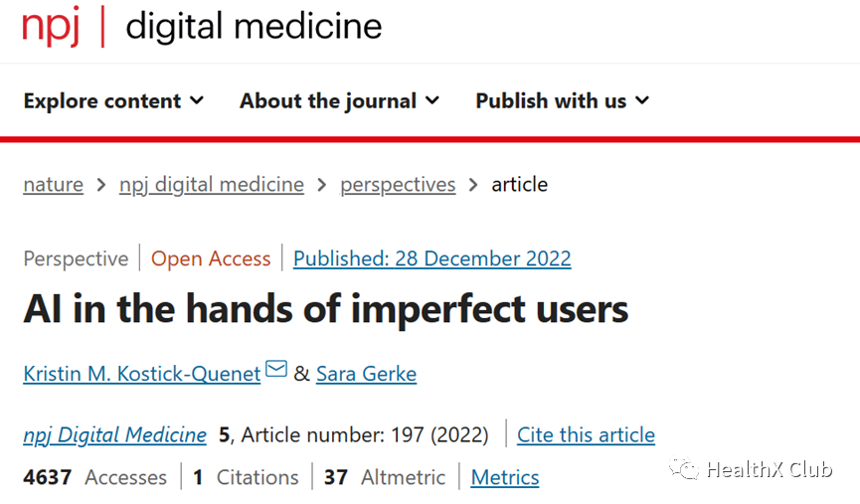Open the About the journal menu

(339, 101)
